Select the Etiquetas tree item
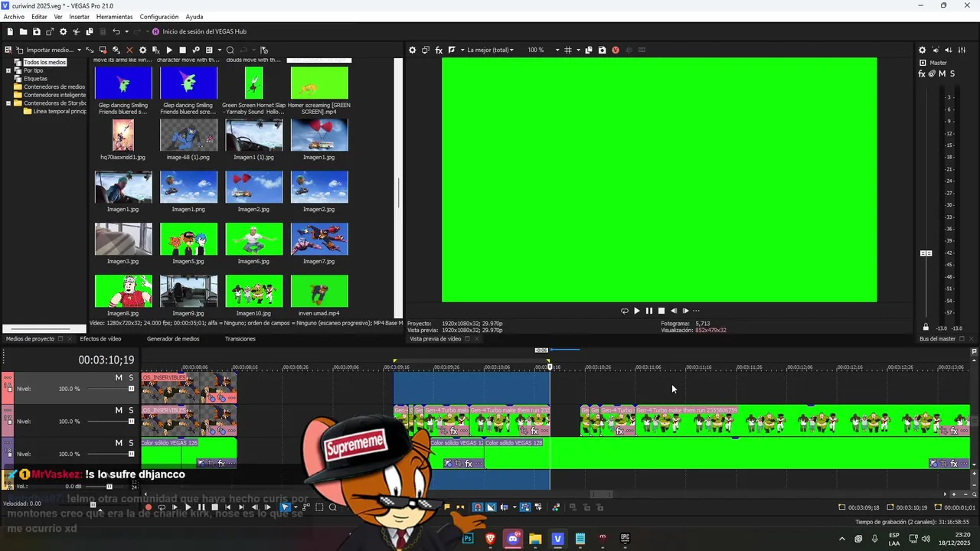This screenshot has height=551, width=980. pos(35,78)
